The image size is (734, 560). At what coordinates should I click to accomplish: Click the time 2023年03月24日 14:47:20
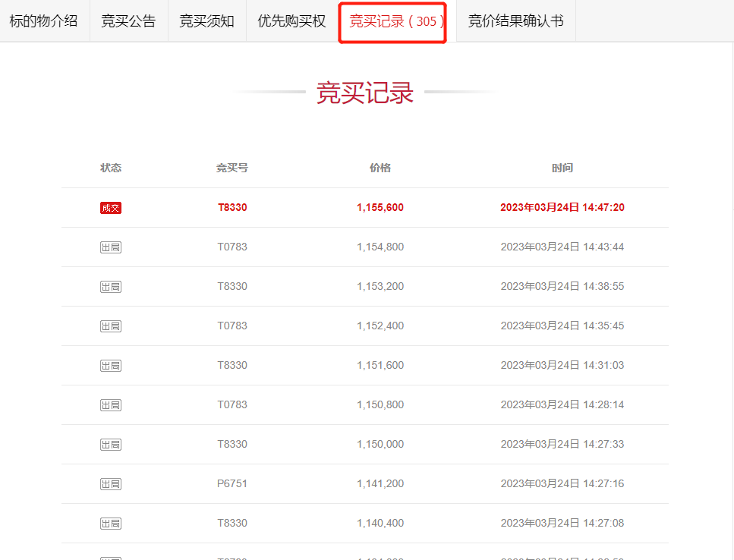pyautogui.click(x=562, y=207)
